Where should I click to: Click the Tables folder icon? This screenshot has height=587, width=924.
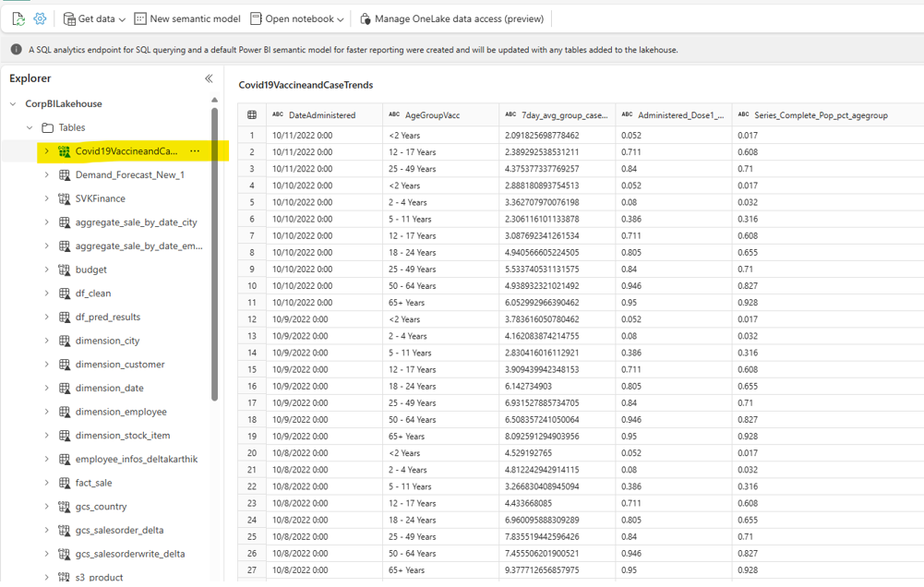(48, 127)
